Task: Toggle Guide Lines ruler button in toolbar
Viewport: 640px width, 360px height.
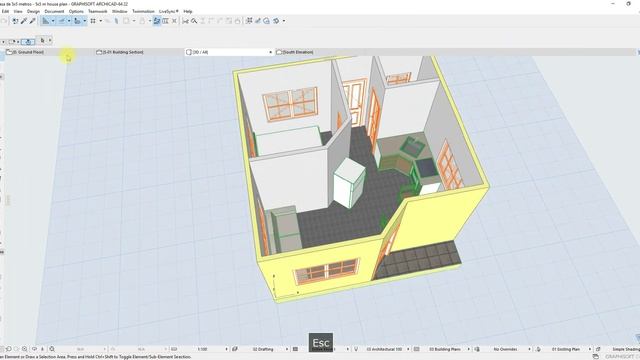Action: (46, 21)
